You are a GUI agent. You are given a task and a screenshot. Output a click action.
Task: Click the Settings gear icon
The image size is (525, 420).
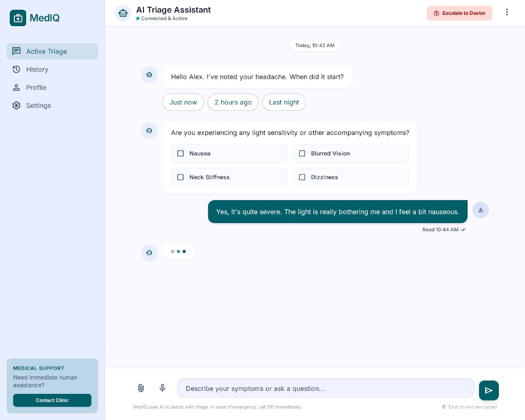pos(16,106)
